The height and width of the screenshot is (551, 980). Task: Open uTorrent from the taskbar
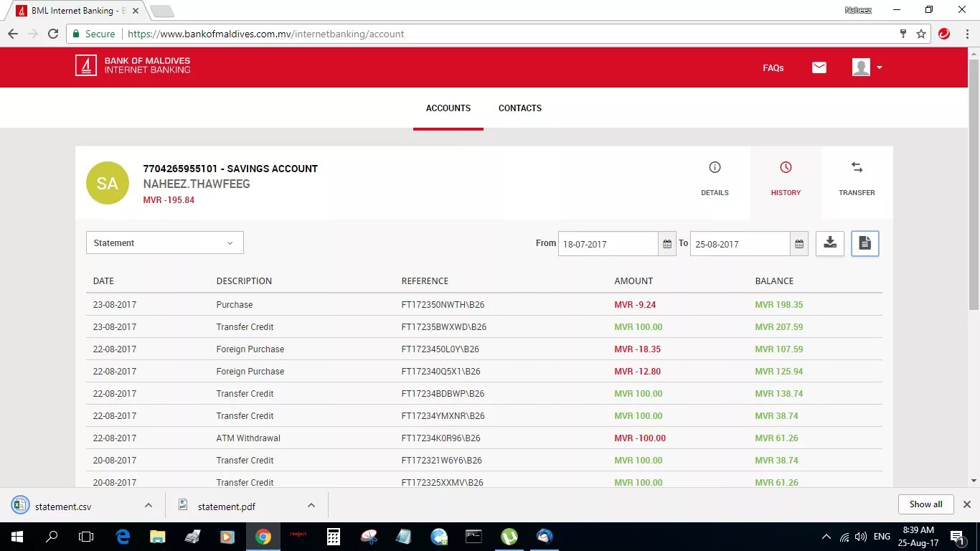tap(509, 537)
